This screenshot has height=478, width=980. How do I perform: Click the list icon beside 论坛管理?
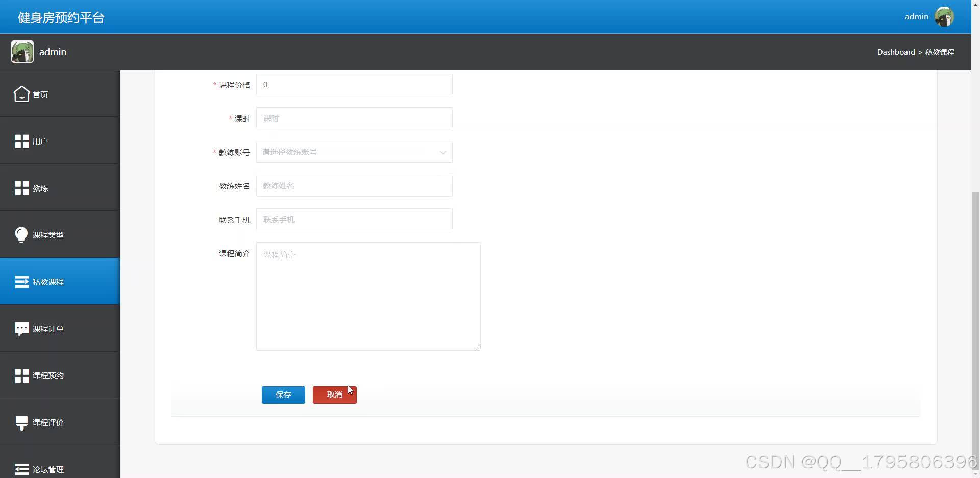pyautogui.click(x=21, y=469)
